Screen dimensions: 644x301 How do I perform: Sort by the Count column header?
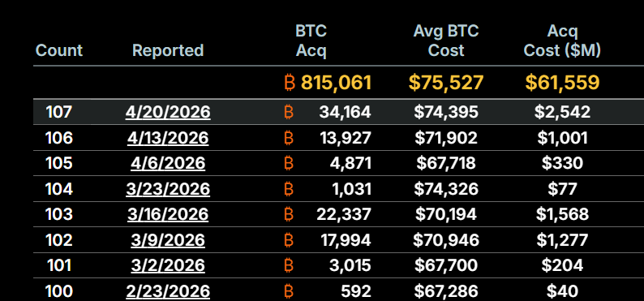(59, 50)
